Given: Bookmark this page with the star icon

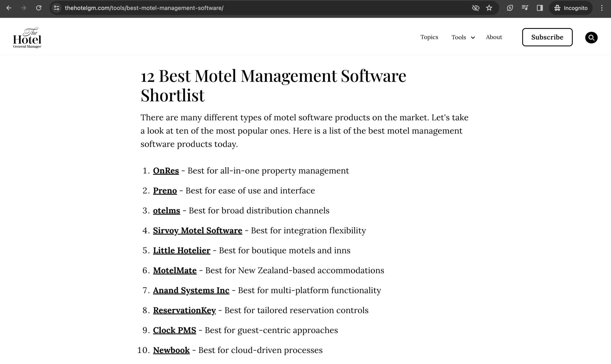Looking at the screenshot, I should [489, 8].
